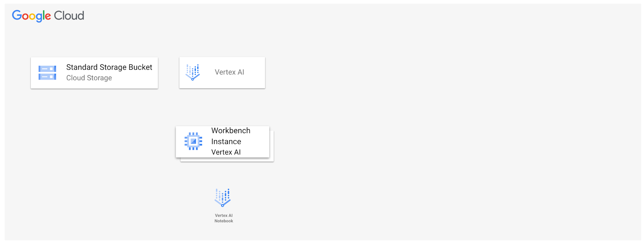The height and width of the screenshot is (244, 644).
Task: Select the Vertex AI Notebook icon
Action: coord(223,198)
